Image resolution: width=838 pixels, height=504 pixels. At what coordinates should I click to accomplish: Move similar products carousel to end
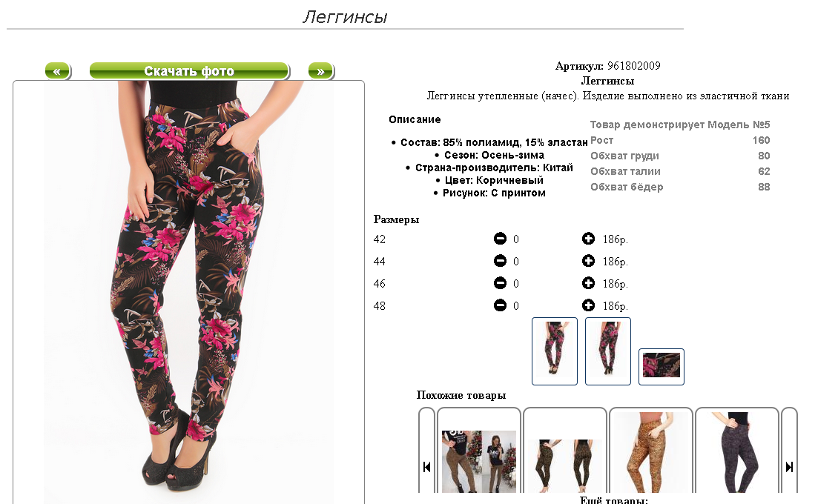pyautogui.click(x=789, y=467)
